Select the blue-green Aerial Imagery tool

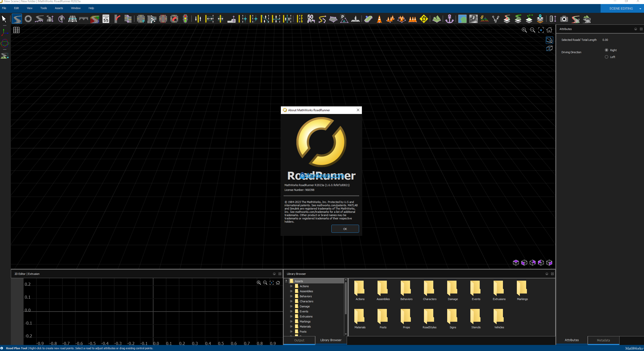point(462,19)
